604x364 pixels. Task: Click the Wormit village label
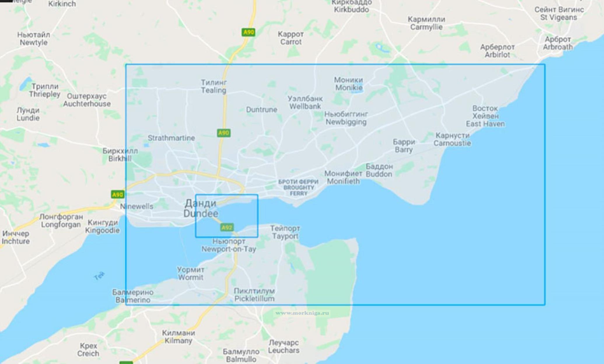(x=191, y=273)
